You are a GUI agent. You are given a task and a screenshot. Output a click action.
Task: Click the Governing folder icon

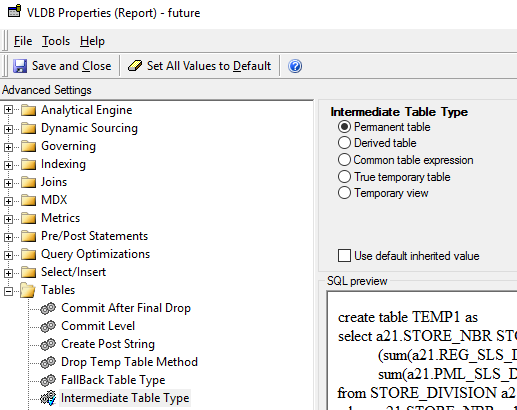click(29, 146)
